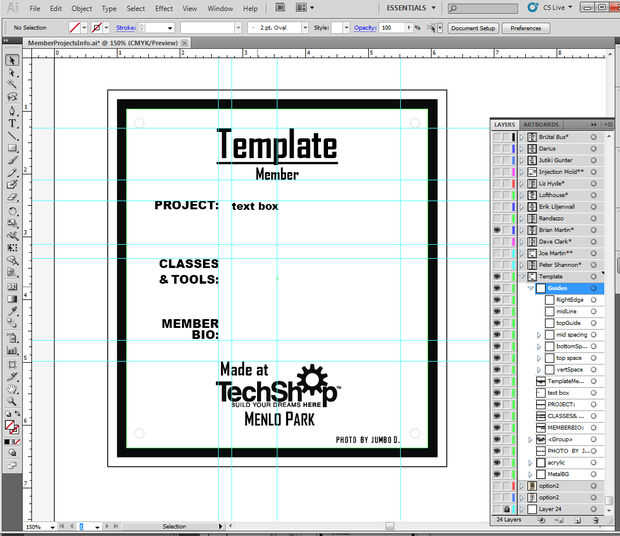620x536 pixels.
Task: Select the Column Graph tool
Action: pyautogui.click(x=12, y=350)
